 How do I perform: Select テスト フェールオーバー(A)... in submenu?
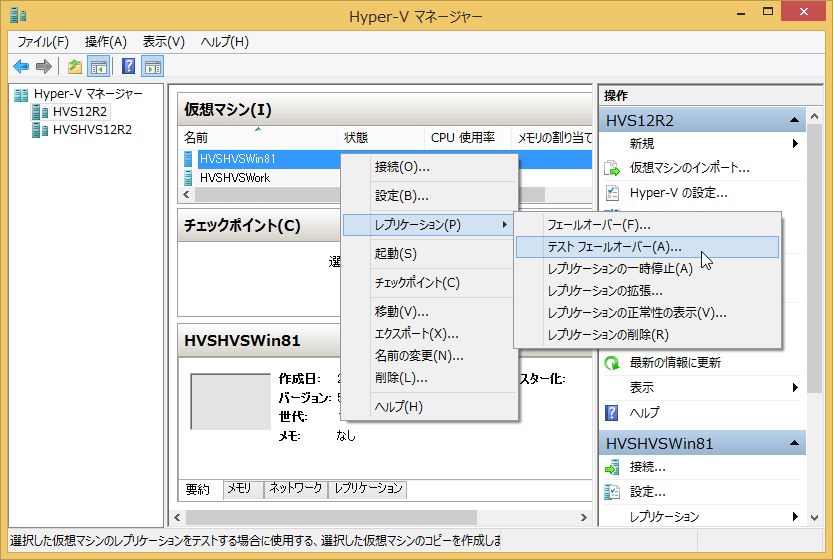click(x=648, y=247)
